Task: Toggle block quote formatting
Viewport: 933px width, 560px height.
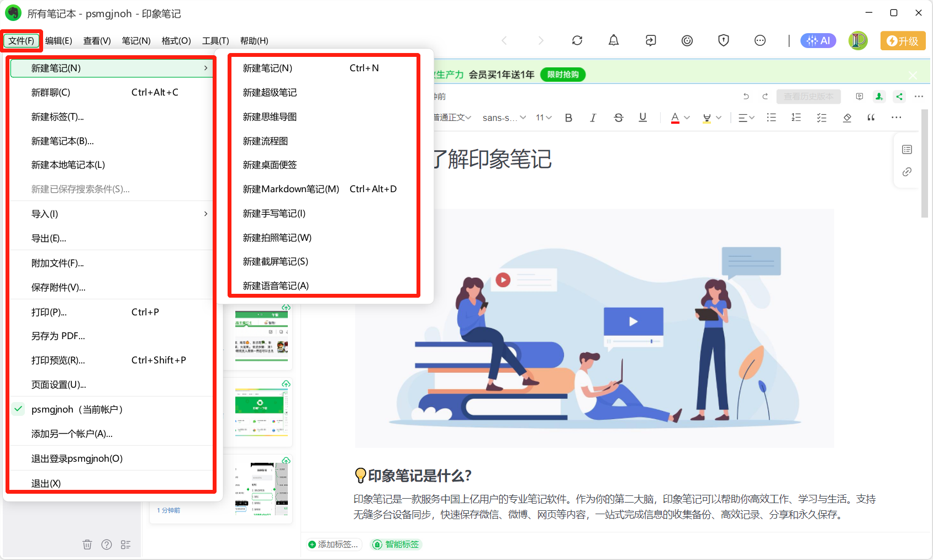Action: [871, 118]
